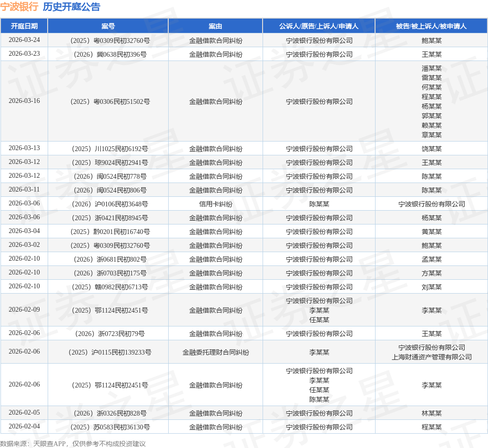Select the 开庭日期 column header

[24, 26]
